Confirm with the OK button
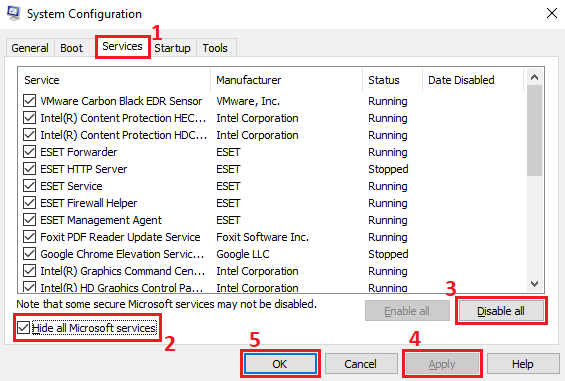565x381 pixels. [280, 364]
